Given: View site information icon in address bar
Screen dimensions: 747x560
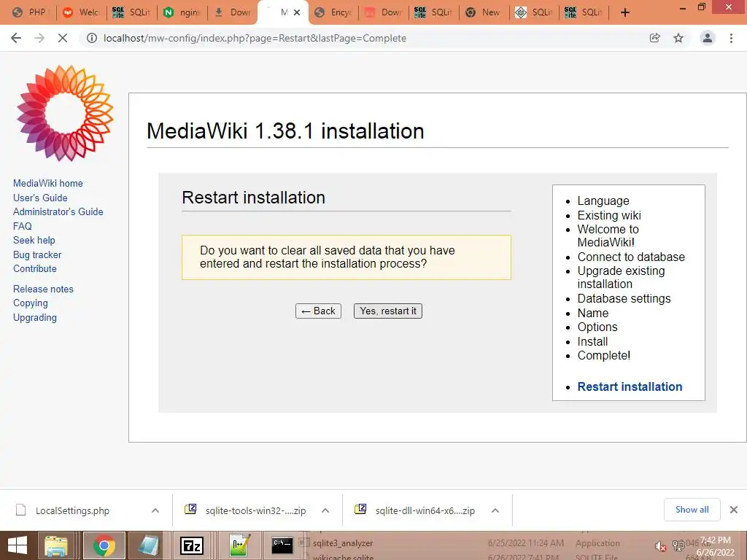Looking at the screenshot, I should (x=91, y=38).
